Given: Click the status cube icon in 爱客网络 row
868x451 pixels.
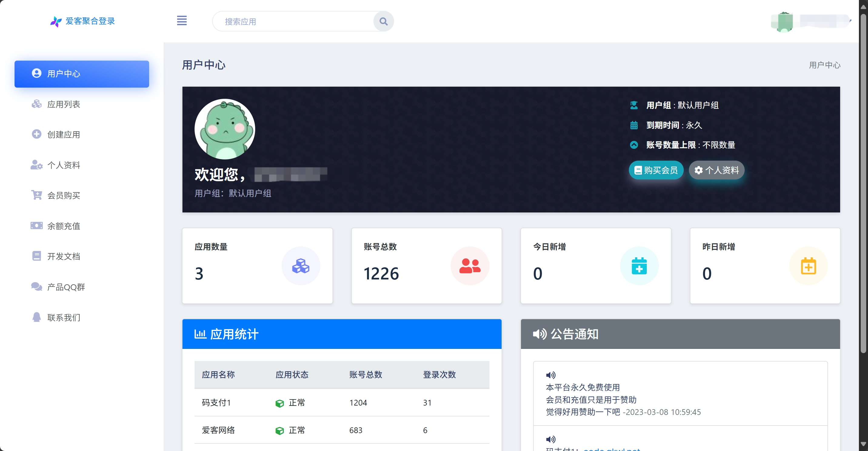Looking at the screenshot, I should click(x=279, y=431).
